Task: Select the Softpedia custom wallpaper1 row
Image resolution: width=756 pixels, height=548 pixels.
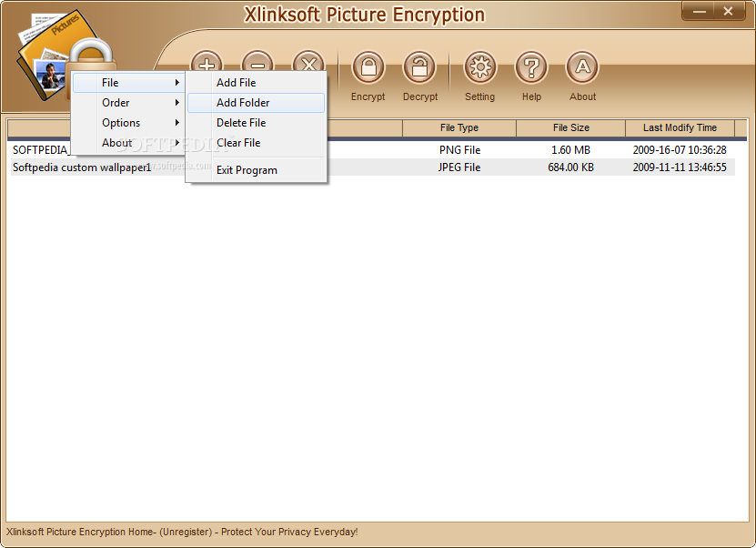Action: tap(372, 167)
